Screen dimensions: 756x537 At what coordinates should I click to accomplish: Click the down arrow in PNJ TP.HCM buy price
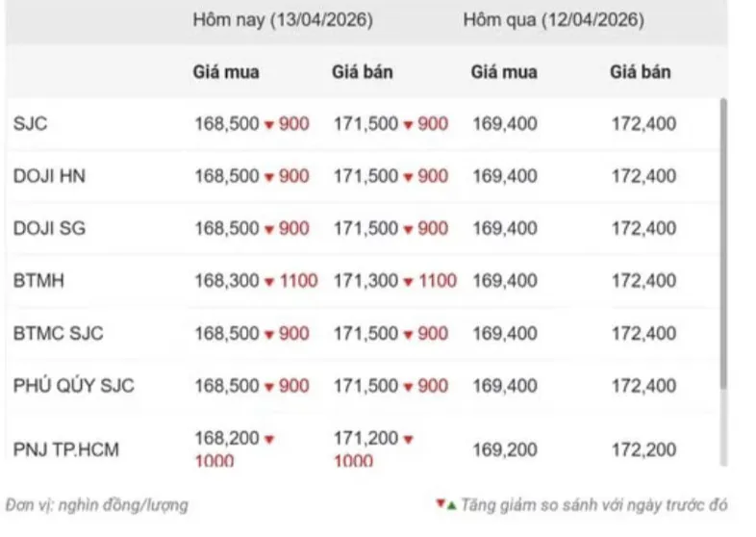[270, 440]
